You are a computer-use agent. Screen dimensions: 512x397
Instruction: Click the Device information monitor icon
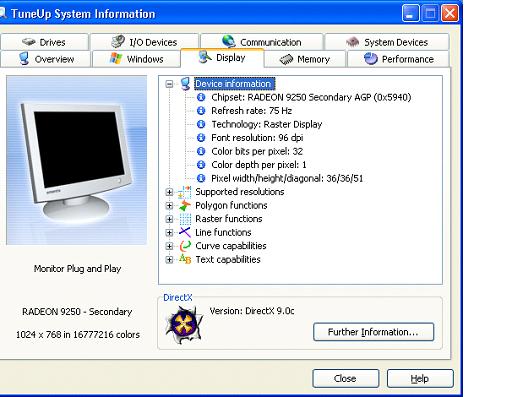click(x=185, y=84)
